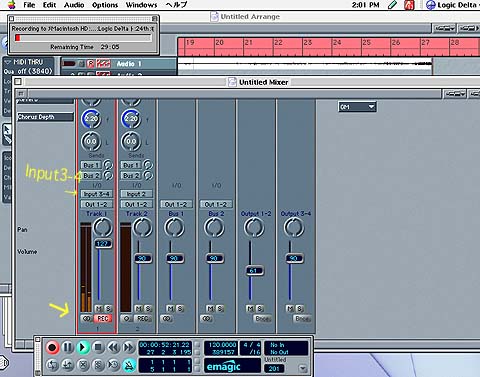This screenshot has height=377, width=480.
Task: Toggle stereo icon on Bus 2 strip
Action: (x=207, y=319)
